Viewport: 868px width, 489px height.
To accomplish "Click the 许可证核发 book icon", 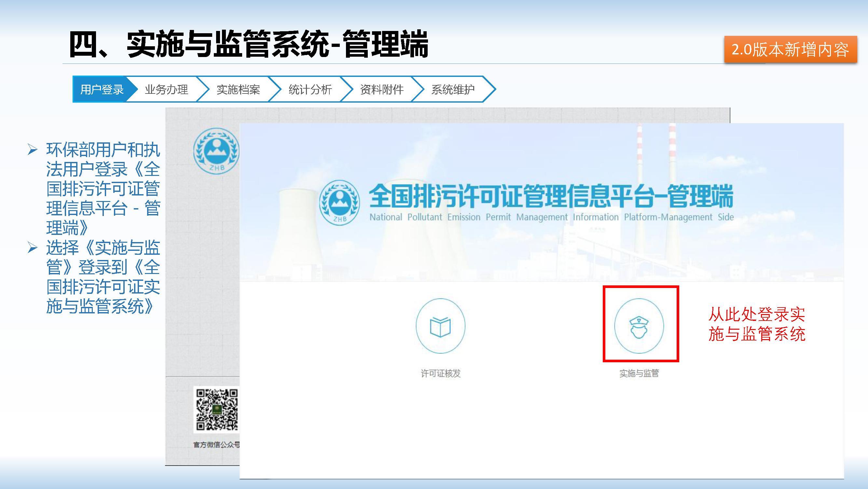I will pyautogui.click(x=440, y=326).
